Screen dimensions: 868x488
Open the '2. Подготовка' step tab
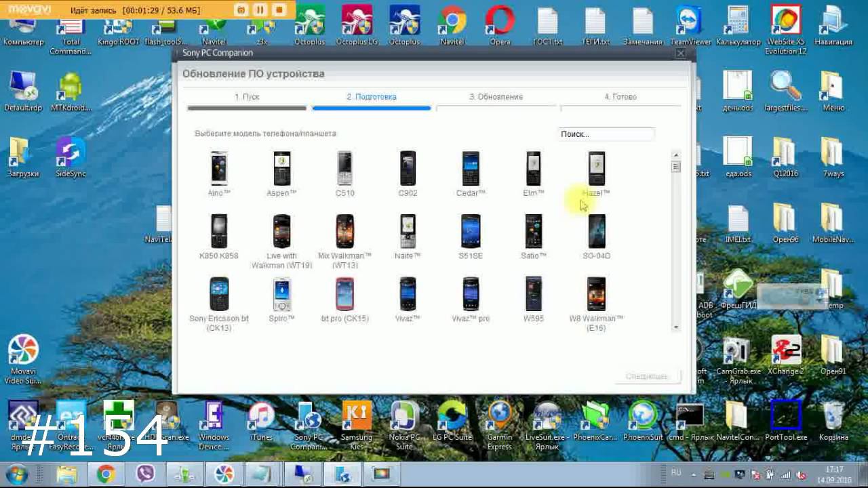pyautogui.click(x=372, y=97)
